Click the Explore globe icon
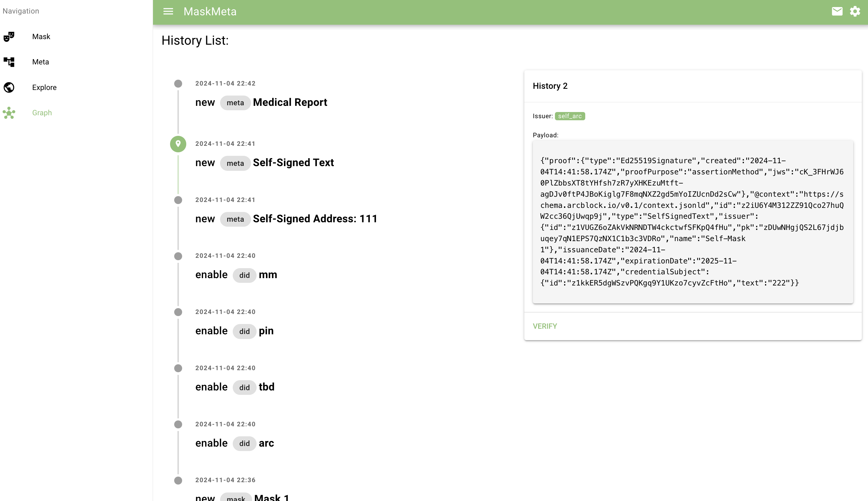This screenshot has height=501, width=868. (9, 87)
